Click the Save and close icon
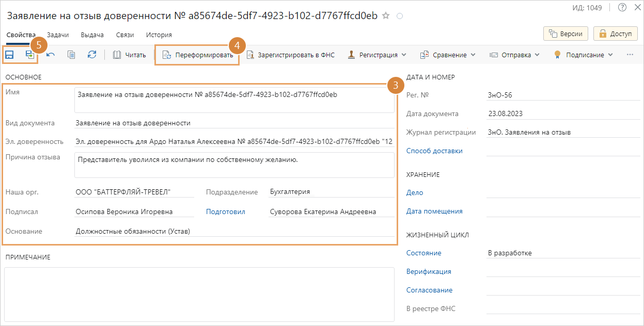Viewport: 644px width, 326px height. click(x=30, y=55)
